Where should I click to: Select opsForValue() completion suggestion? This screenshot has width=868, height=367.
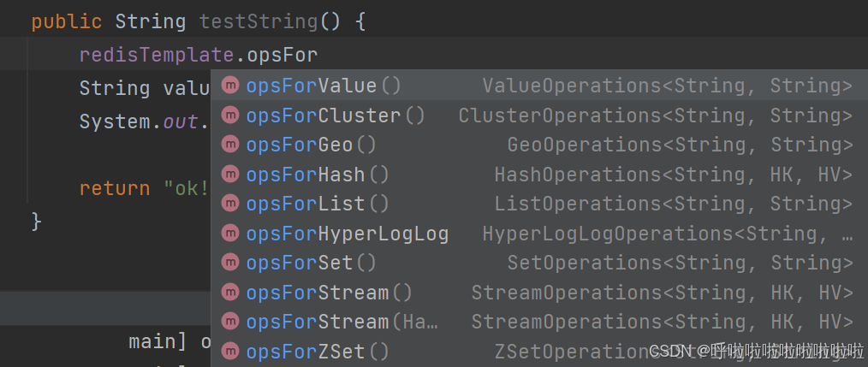[x=539, y=86]
